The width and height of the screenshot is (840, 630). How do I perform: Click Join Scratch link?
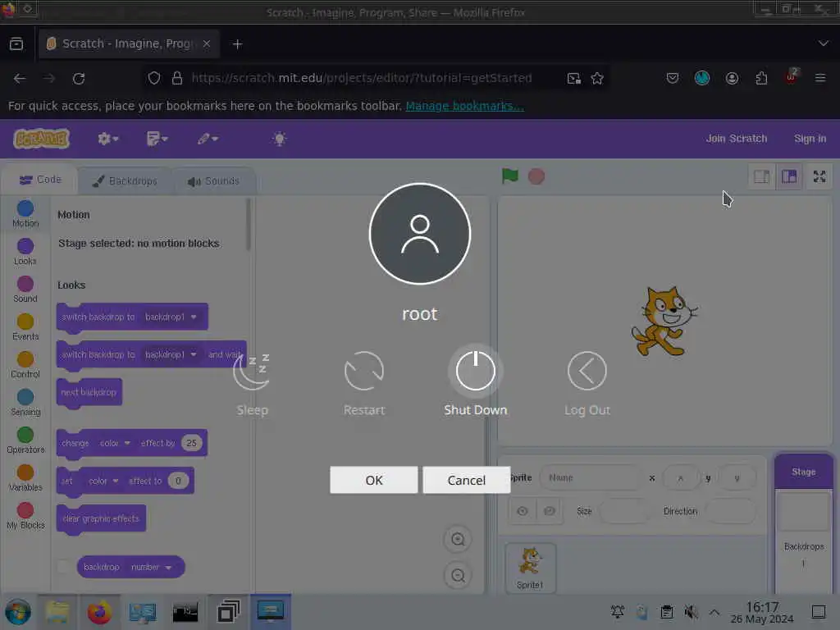point(736,139)
